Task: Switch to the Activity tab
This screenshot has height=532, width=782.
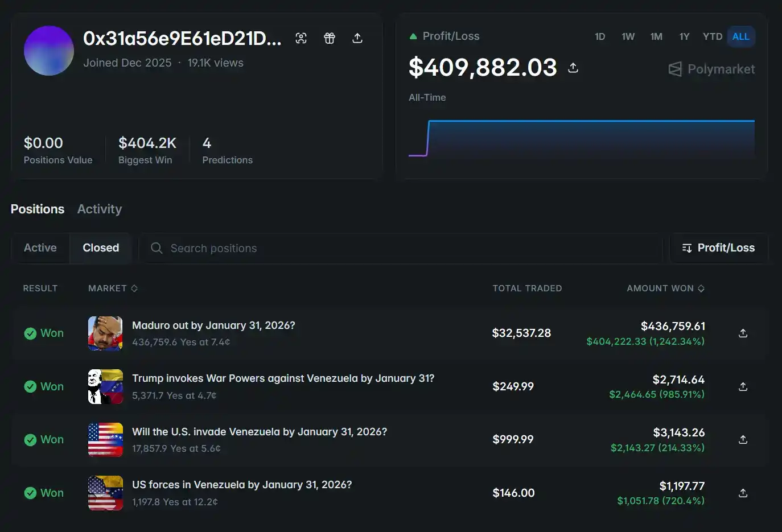Action: 100,209
